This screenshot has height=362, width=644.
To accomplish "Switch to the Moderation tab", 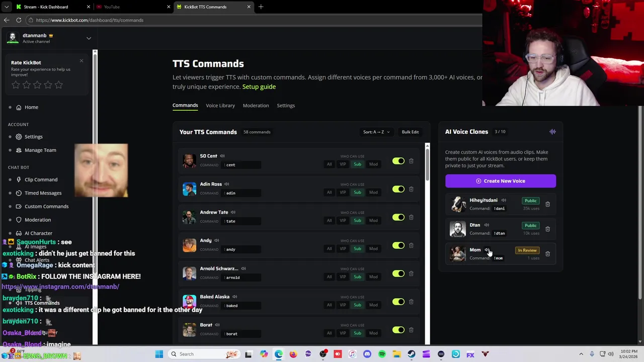I will pyautogui.click(x=256, y=106).
